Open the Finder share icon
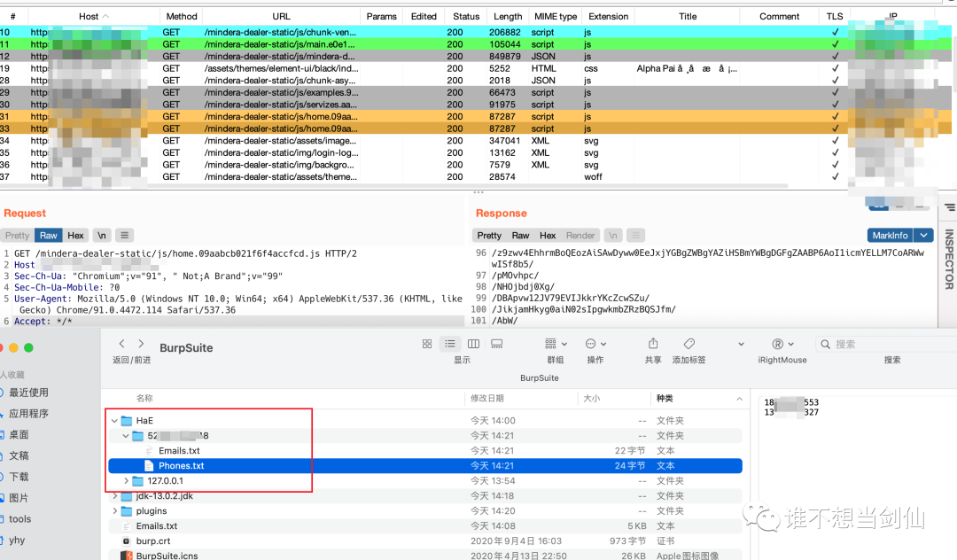The height and width of the screenshot is (560, 957). click(x=653, y=344)
